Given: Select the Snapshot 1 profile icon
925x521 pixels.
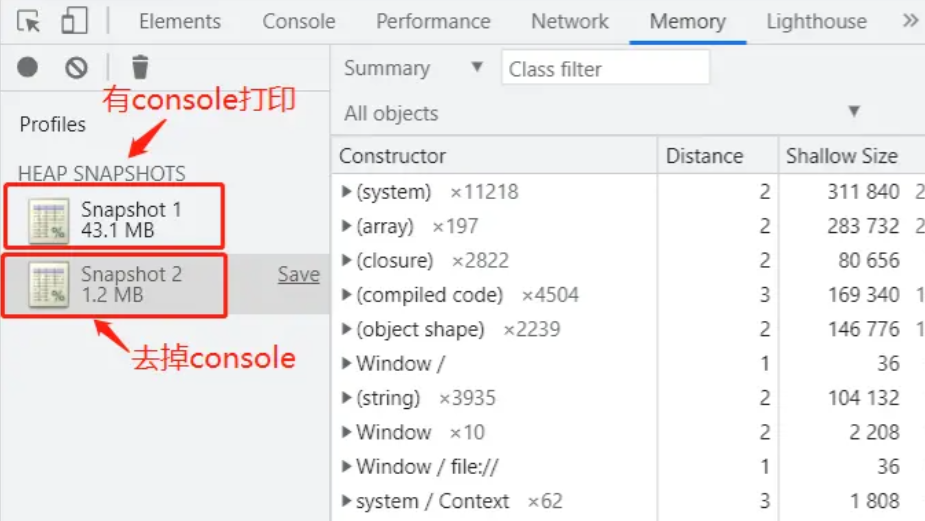Looking at the screenshot, I should (48, 219).
